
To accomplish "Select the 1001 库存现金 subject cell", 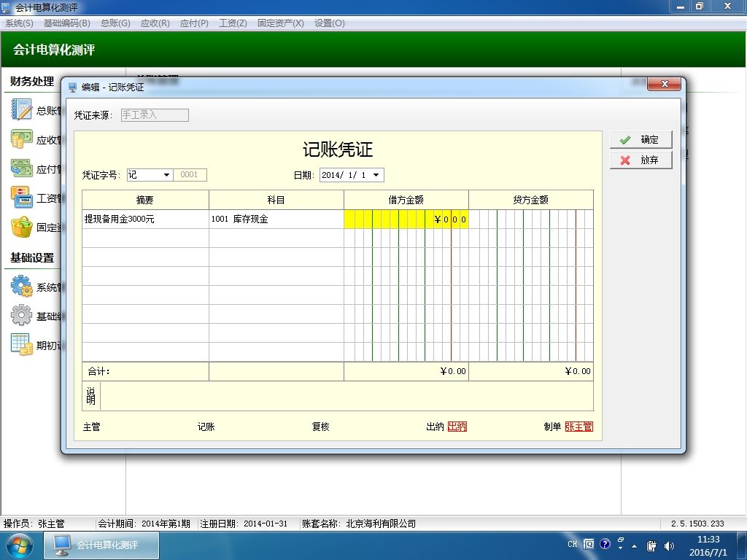I will click(x=276, y=219).
